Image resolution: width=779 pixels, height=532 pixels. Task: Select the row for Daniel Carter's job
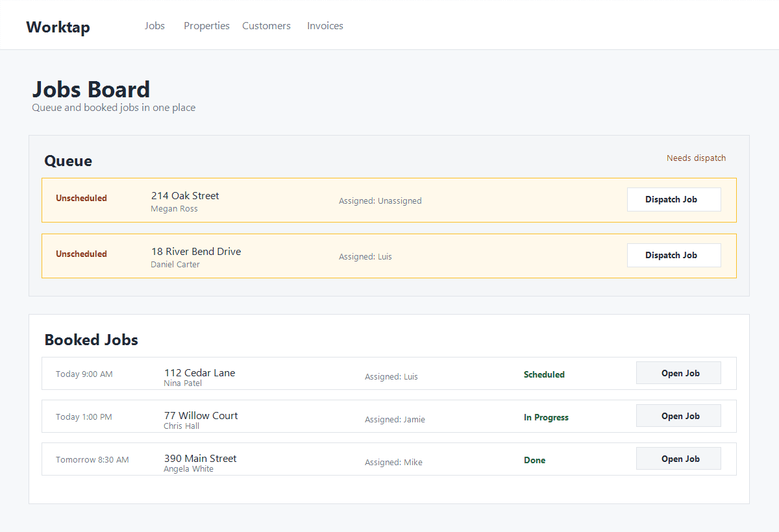[389, 256]
